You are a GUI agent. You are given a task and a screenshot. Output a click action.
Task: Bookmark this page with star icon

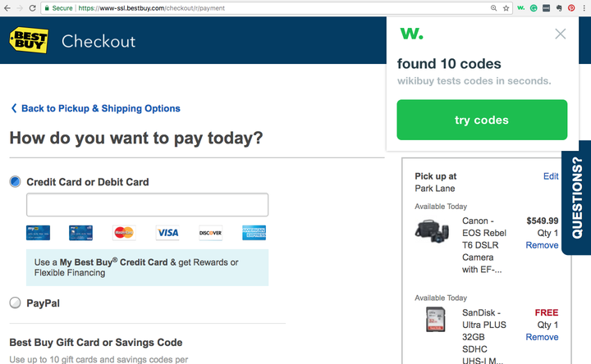pos(506,7)
